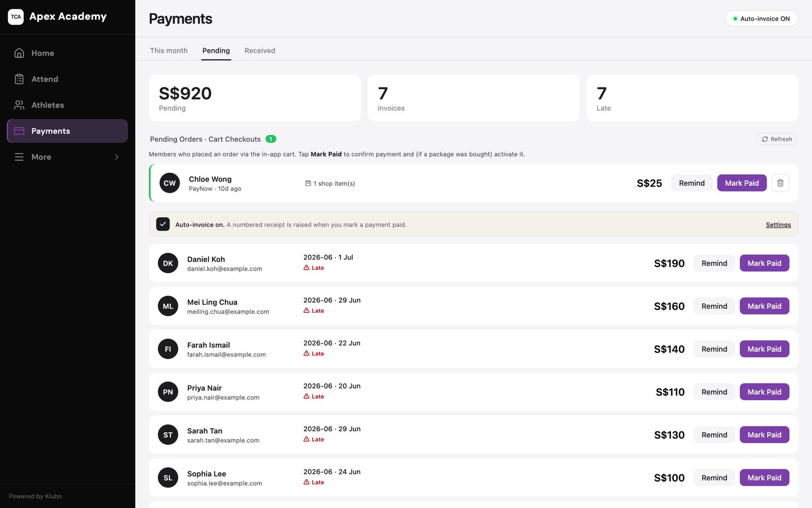812x508 pixels.
Task: Click the Late warning icon for Priya Nair
Action: click(307, 396)
